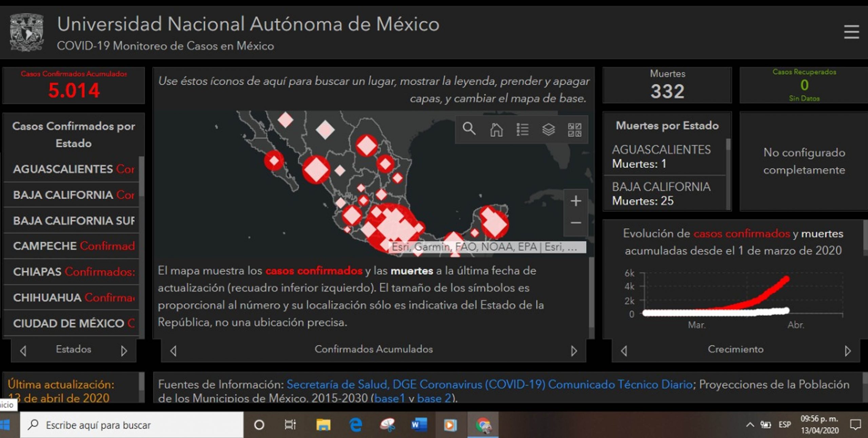Image resolution: width=868 pixels, height=438 pixels.
Task: Open the map legend
Action: tap(522, 129)
